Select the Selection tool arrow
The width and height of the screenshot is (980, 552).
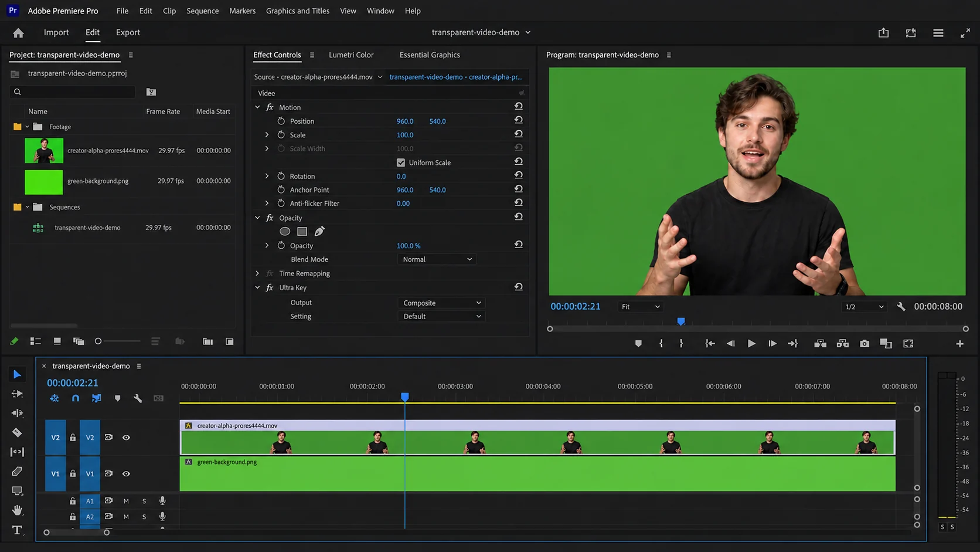click(17, 374)
